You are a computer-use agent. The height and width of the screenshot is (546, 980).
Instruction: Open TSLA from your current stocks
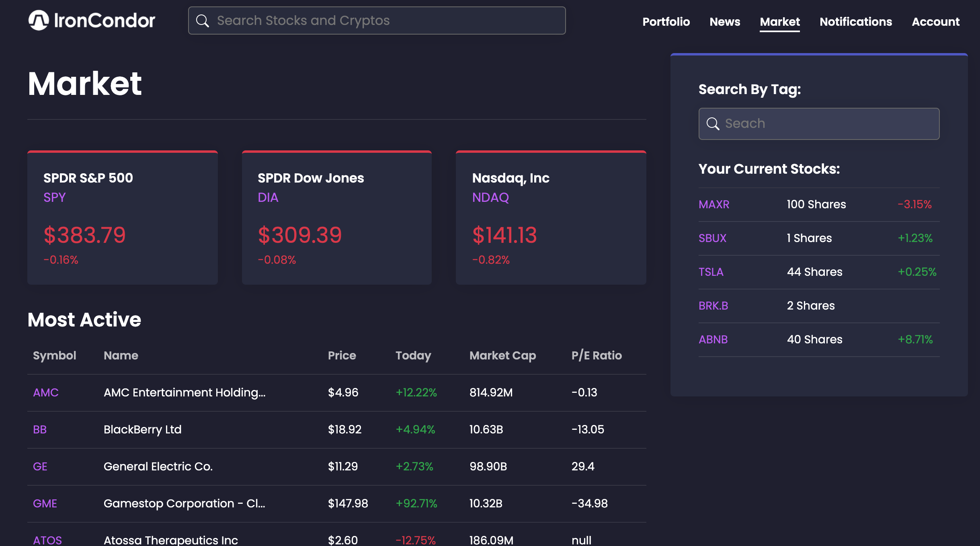click(x=711, y=272)
